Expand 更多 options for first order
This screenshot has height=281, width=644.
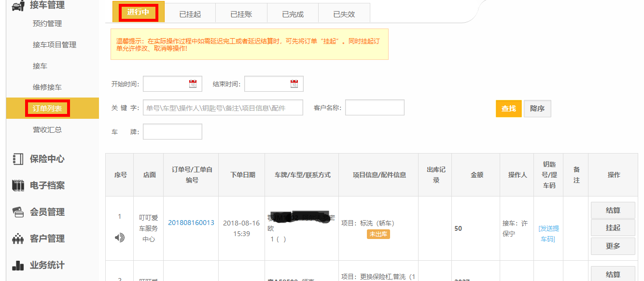tap(613, 246)
